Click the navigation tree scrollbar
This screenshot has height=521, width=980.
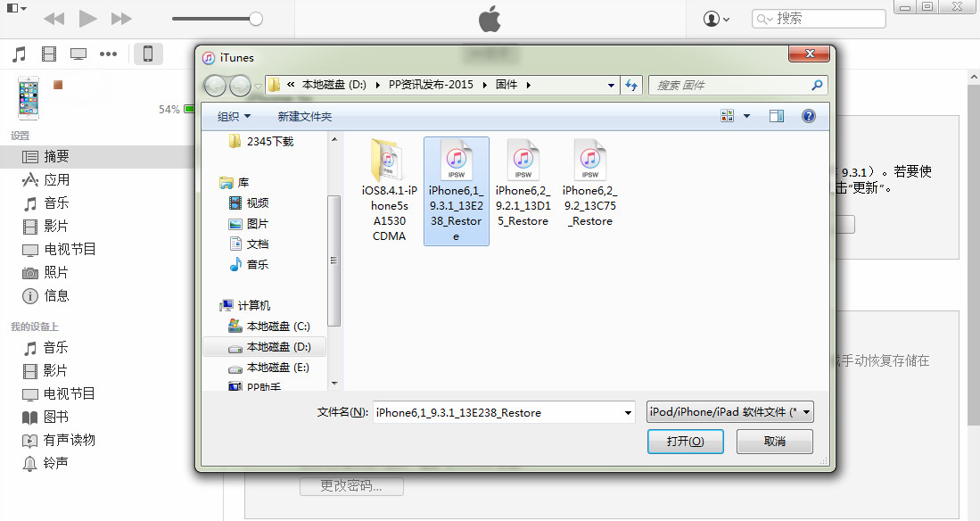334,260
